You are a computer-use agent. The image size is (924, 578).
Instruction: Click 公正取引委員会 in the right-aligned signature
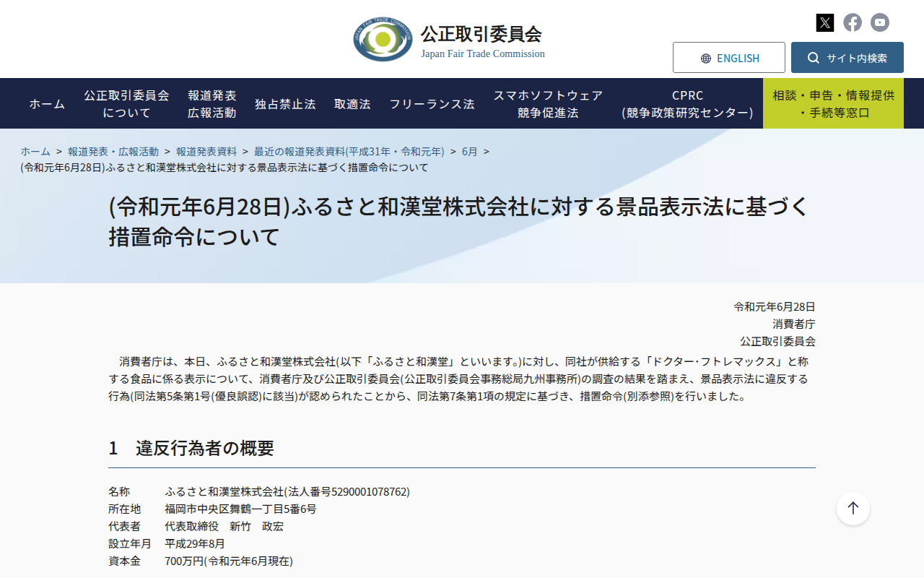(x=777, y=342)
